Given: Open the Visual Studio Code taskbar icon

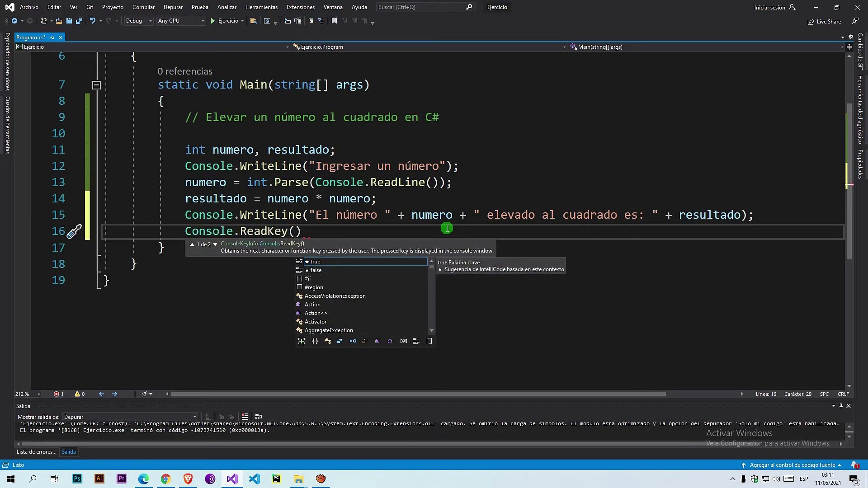Looking at the screenshot, I should point(254,479).
